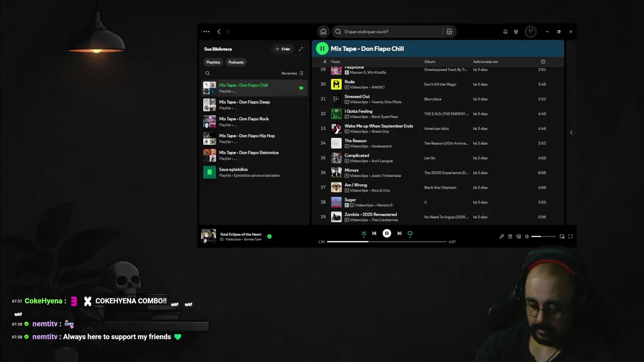Toggle the green saved checkmark for current song
Screen dimensions: 644x362
pyautogui.click(x=269, y=236)
